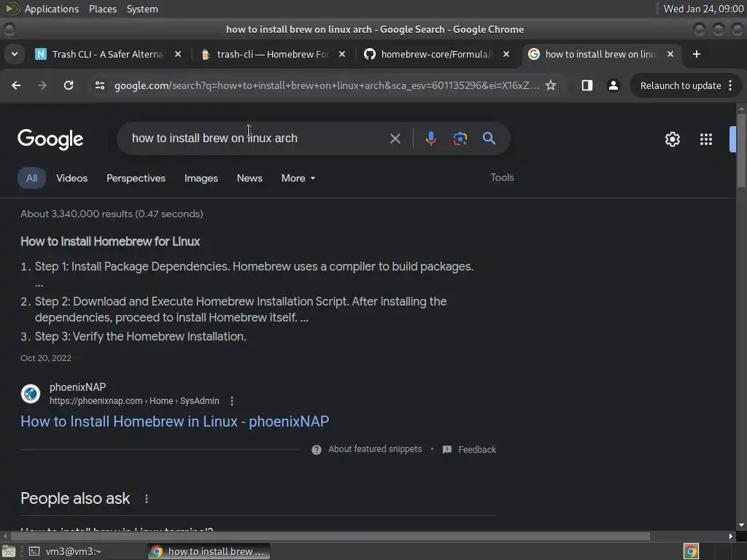Image resolution: width=747 pixels, height=560 pixels.
Task: Bookmark this page with star icon
Action: coord(551,85)
